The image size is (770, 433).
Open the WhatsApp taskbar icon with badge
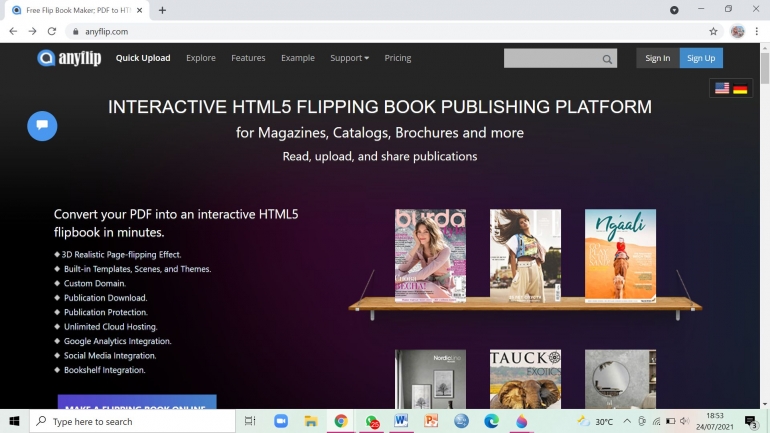(372, 421)
